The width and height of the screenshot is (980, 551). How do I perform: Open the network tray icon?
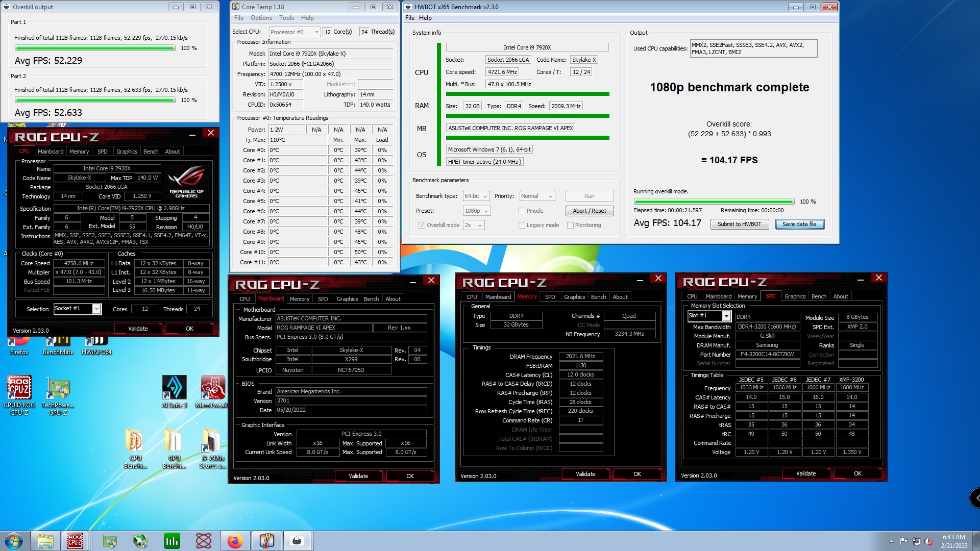pyautogui.click(x=916, y=541)
